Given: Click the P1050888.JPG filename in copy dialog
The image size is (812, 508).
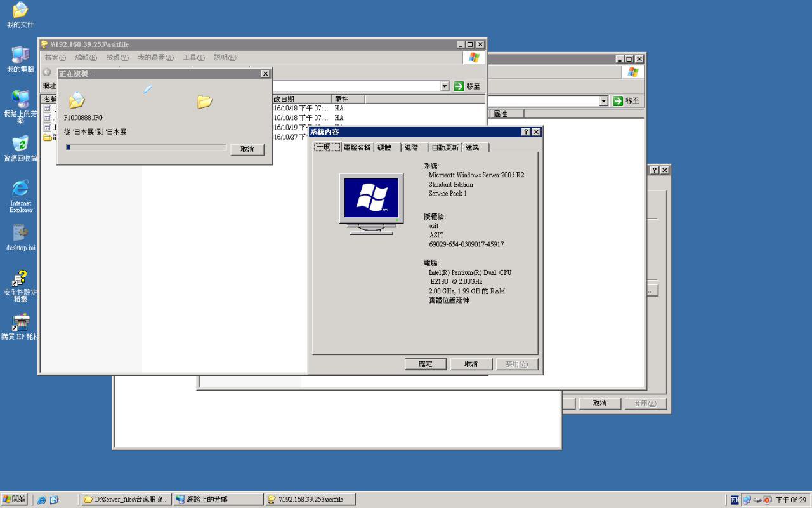Looking at the screenshot, I should pos(83,118).
